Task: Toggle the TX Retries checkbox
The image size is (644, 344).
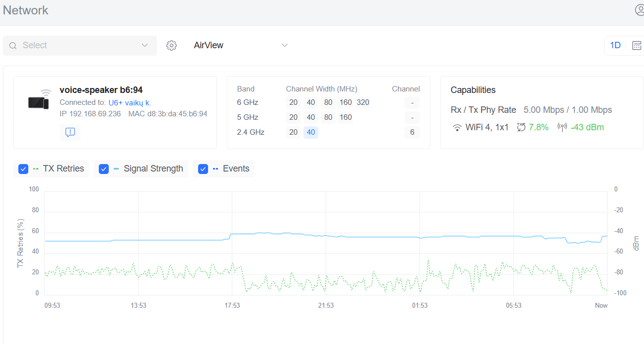Action: 23,169
